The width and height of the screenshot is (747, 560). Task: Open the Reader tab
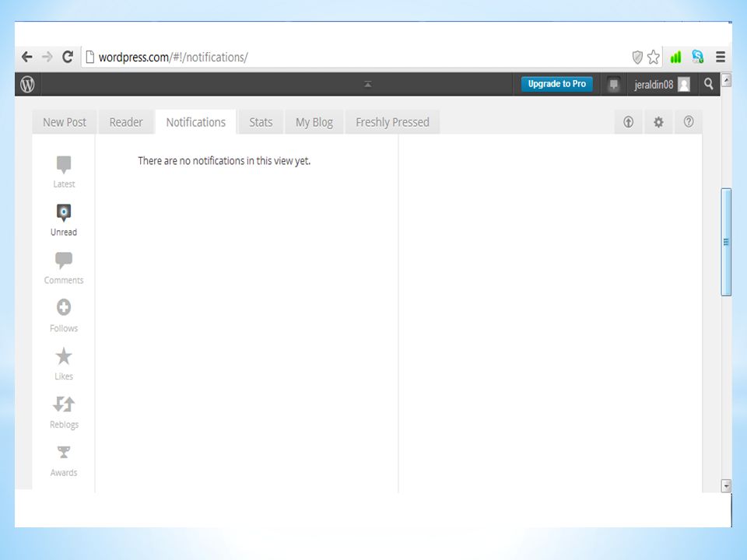click(126, 122)
